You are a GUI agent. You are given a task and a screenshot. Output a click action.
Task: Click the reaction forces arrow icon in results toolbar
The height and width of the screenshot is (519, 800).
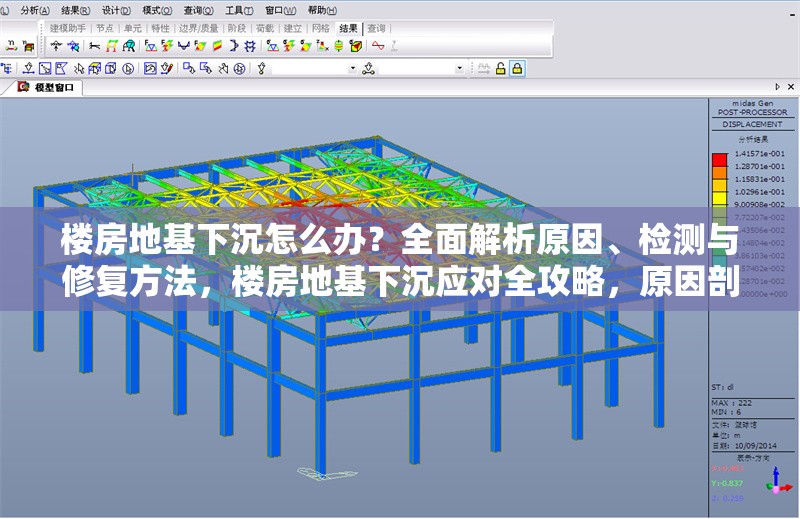point(56,46)
